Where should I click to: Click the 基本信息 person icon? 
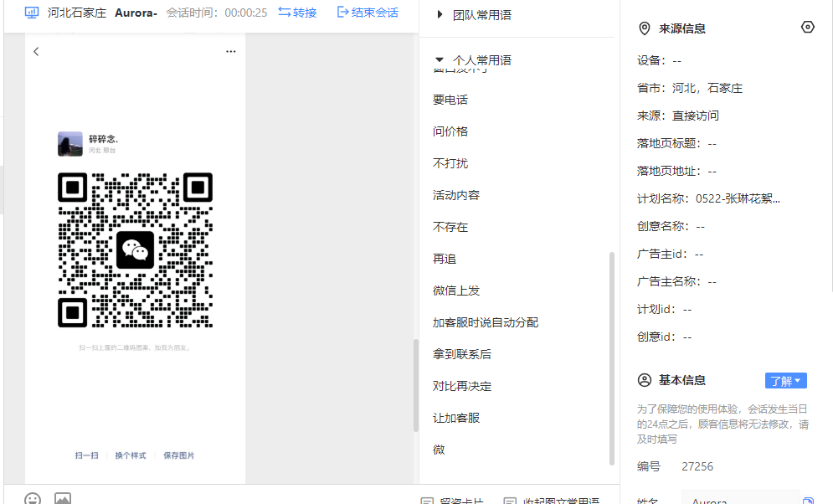645,380
